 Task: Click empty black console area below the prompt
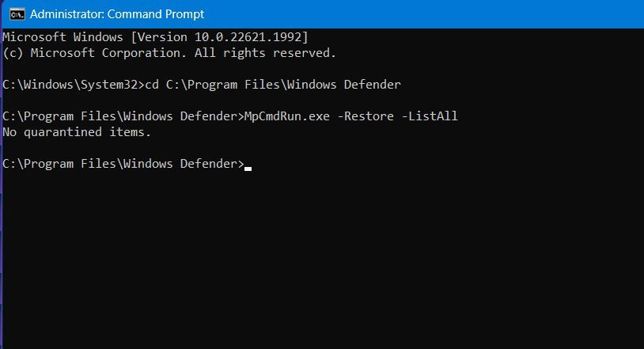pos(316,261)
